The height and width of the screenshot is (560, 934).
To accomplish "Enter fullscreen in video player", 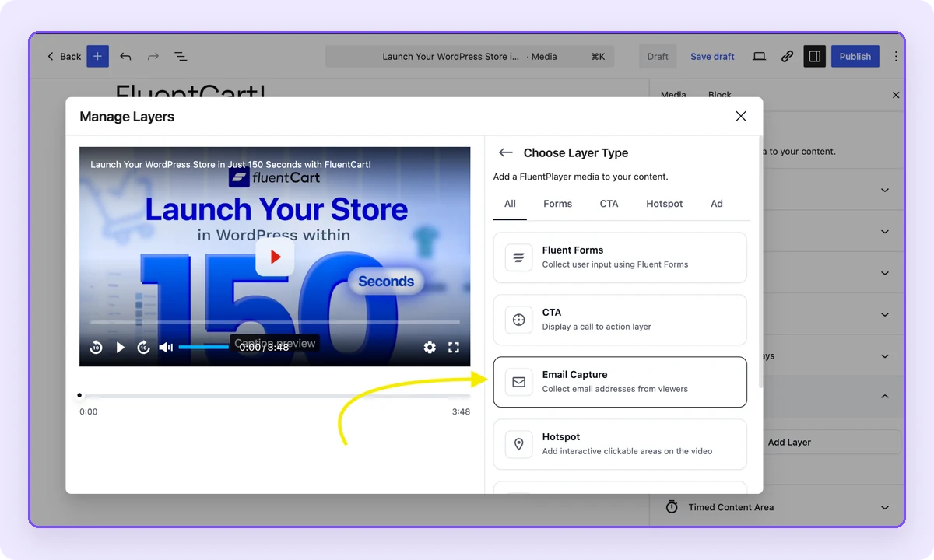I will tap(454, 348).
